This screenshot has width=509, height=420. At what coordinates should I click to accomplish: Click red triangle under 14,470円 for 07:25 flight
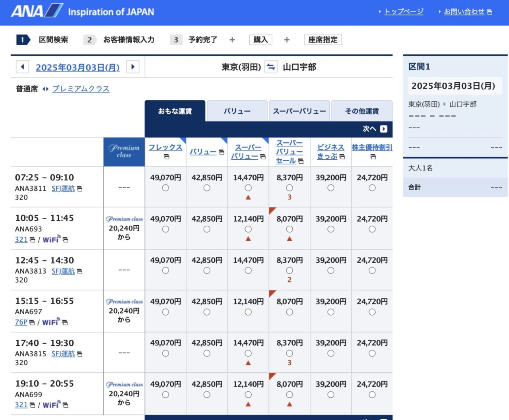(248, 197)
